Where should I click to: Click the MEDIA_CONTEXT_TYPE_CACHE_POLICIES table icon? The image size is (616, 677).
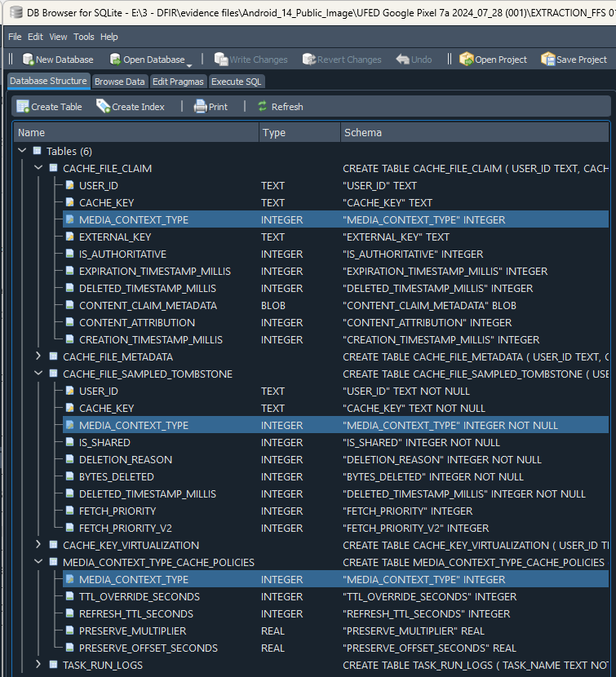click(53, 562)
